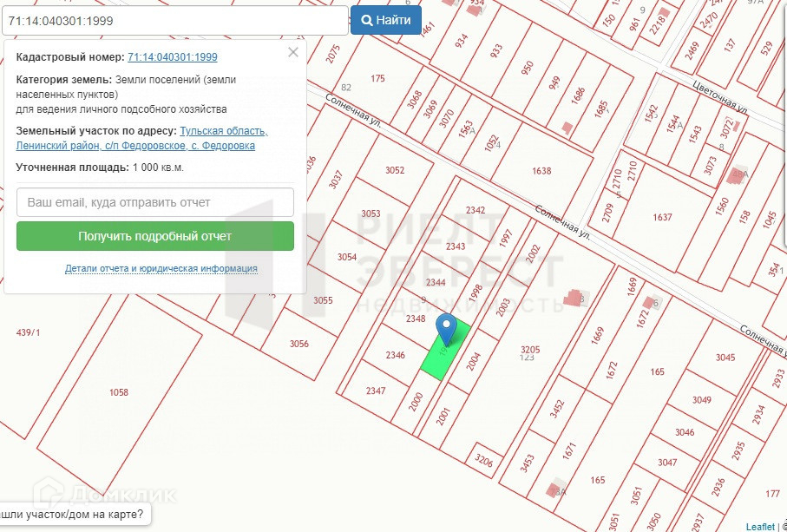The width and height of the screenshot is (787, 532).
Task: Click the blue map pin marker
Action: [x=446, y=329]
